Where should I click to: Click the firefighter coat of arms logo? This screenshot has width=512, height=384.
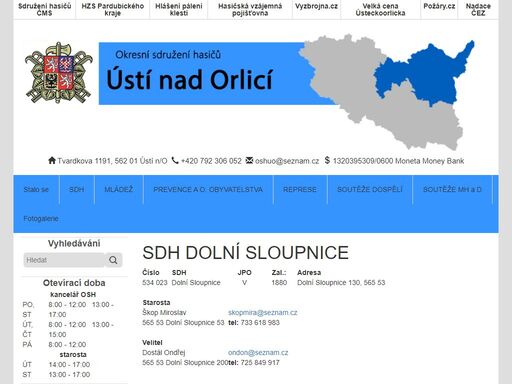coord(59,72)
